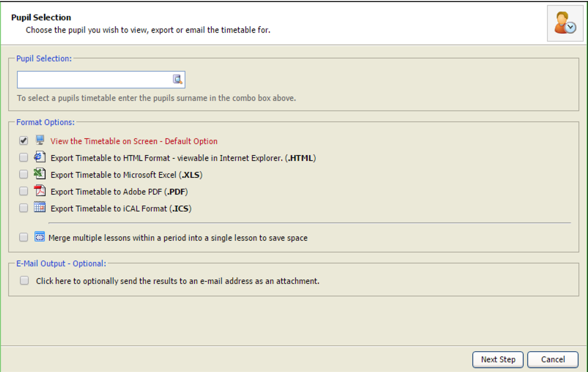Image resolution: width=588 pixels, height=372 pixels.
Task: Click the pupil clock icon at top right
Action: pyautogui.click(x=564, y=23)
